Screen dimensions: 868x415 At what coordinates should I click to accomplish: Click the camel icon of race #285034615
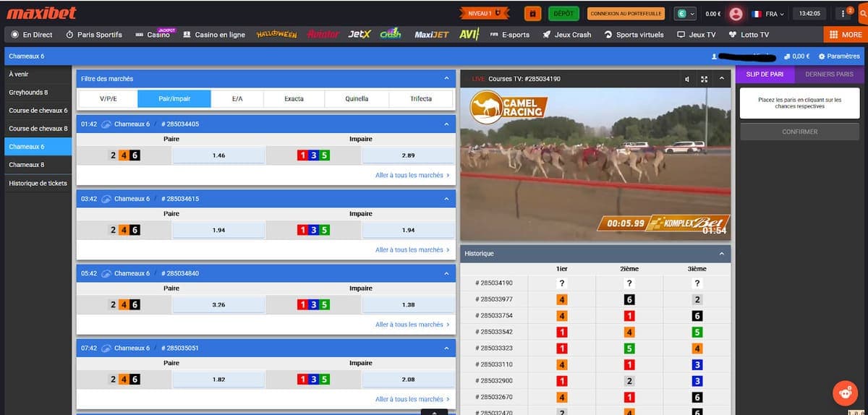(x=106, y=199)
